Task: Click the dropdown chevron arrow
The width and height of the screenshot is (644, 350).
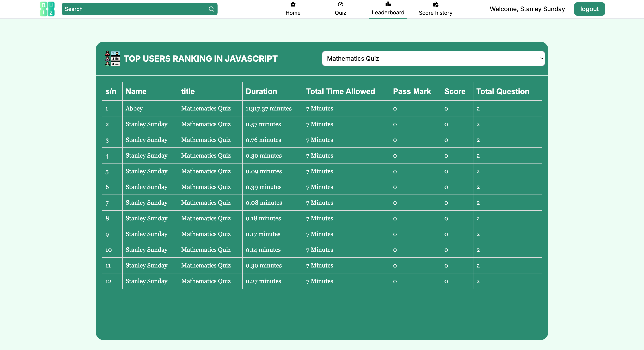Action: [541, 58]
